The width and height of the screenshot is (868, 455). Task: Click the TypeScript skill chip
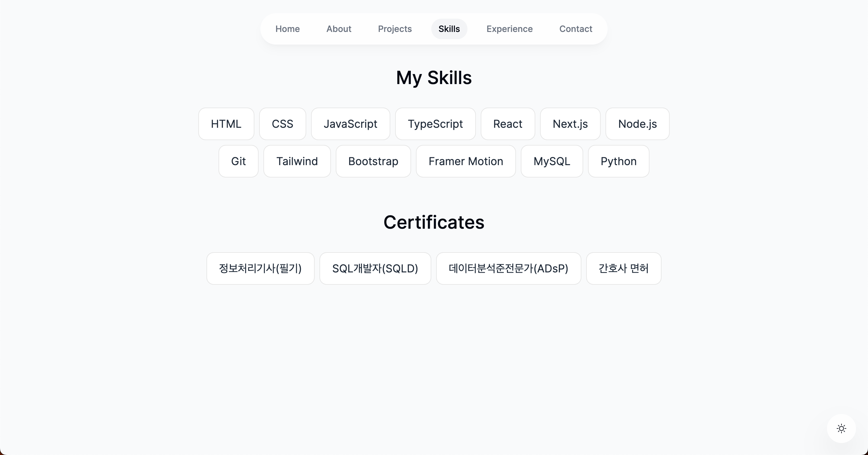(435, 124)
